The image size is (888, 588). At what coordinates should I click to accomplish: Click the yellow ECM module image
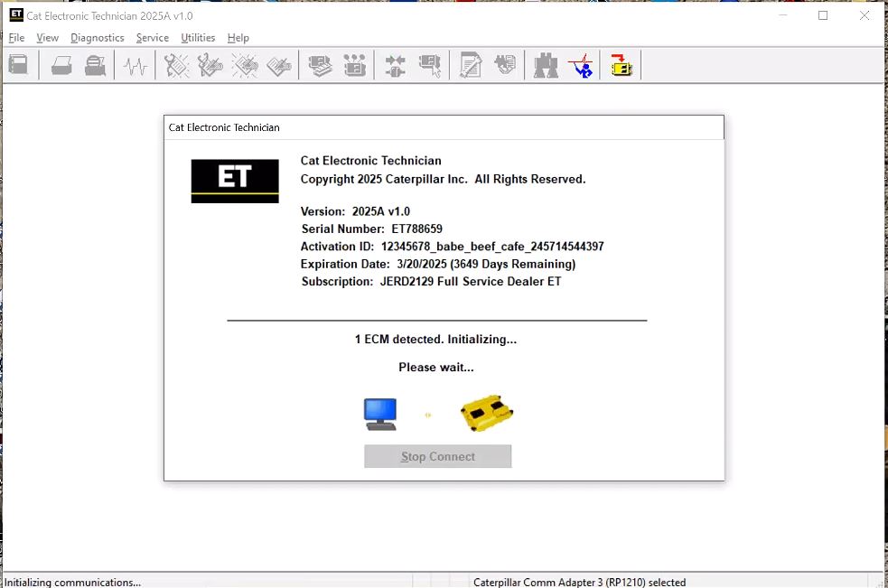[x=487, y=413]
